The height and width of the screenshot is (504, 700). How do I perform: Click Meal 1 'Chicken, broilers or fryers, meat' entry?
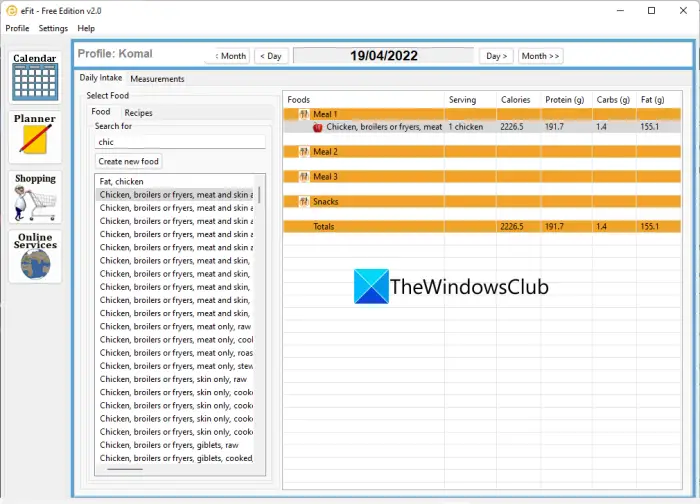coord(384,127)
